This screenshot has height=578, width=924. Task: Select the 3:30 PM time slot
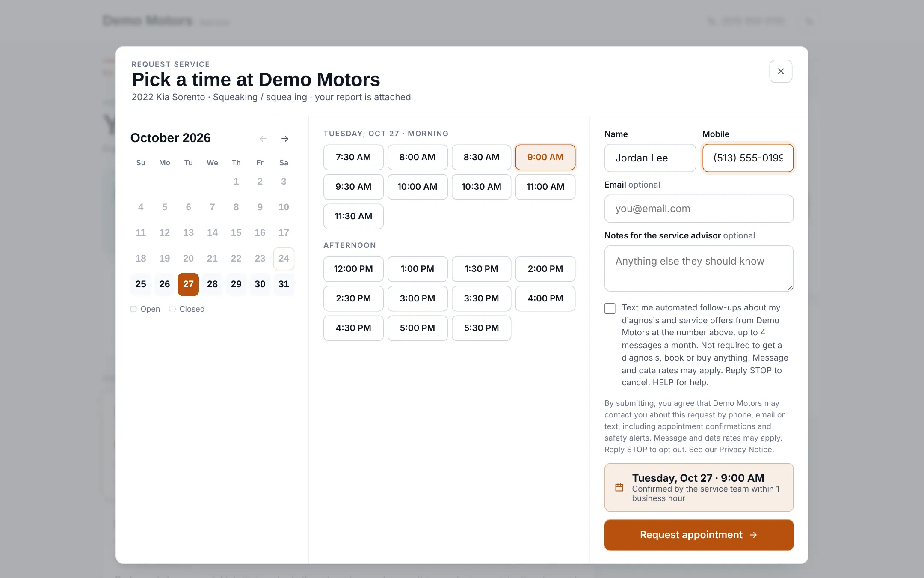click(481, 298)
